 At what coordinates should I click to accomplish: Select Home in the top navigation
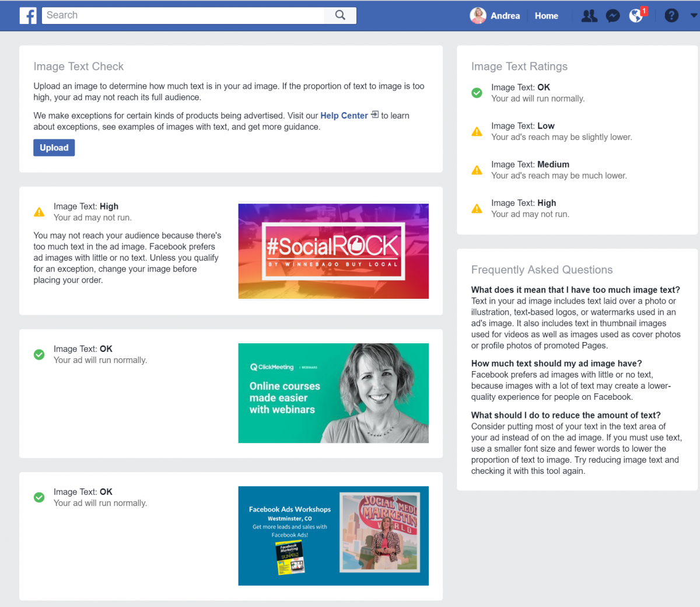click(x=546, y=15)
